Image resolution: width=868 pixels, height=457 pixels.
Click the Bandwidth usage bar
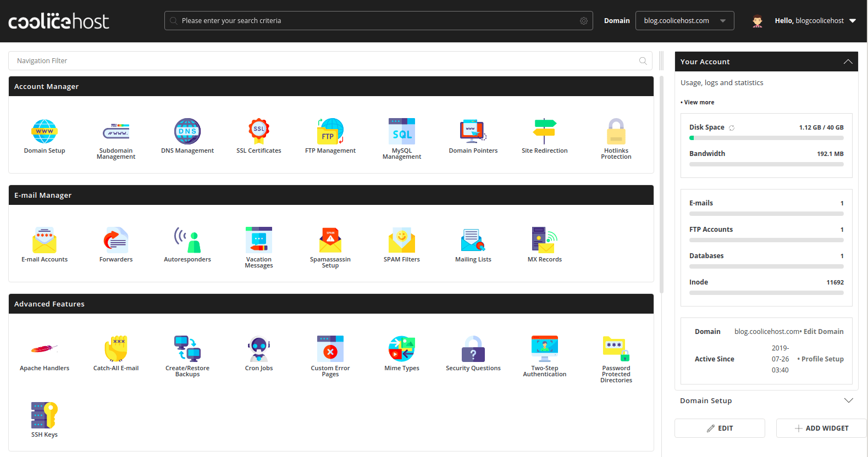point(766,164)
